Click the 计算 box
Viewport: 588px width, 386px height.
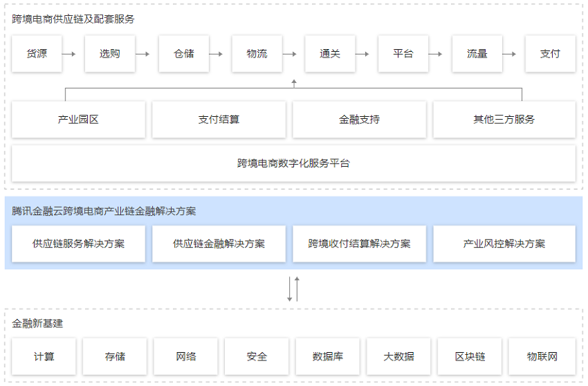click(44, 356)
